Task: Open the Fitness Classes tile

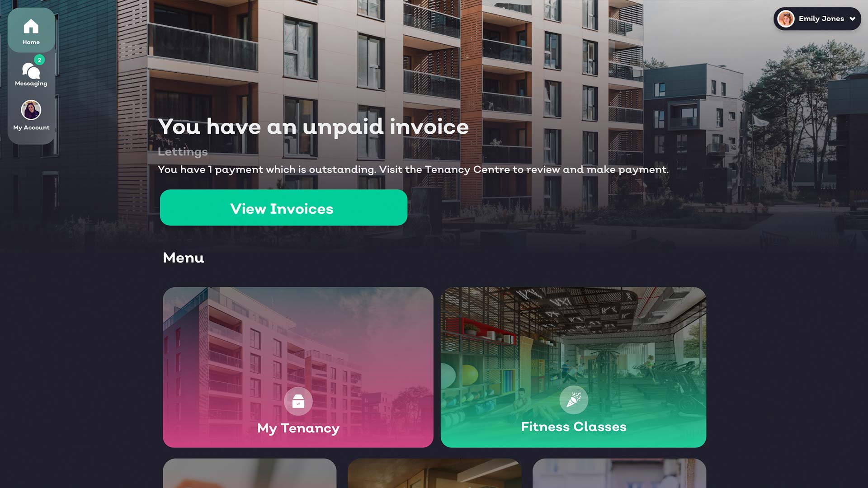Action: [573, 367]
